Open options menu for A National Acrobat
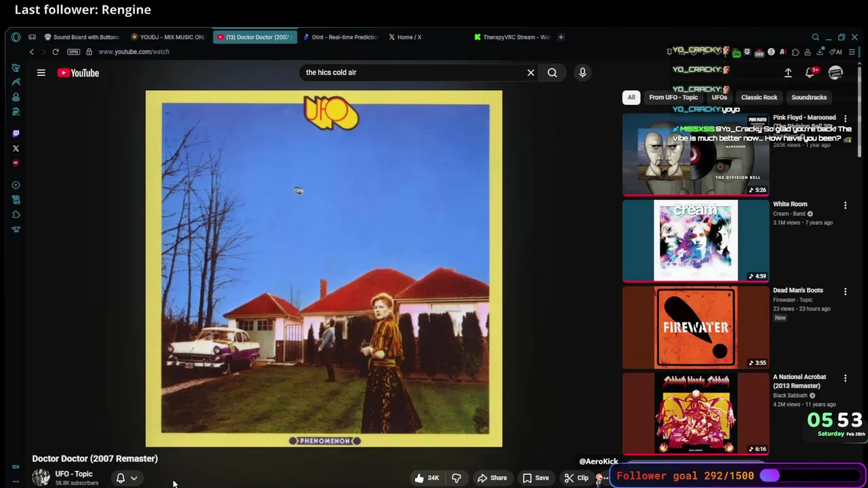The width and height of the screenshot is (868, 488). pyautogui.click(x=845, y=378)
